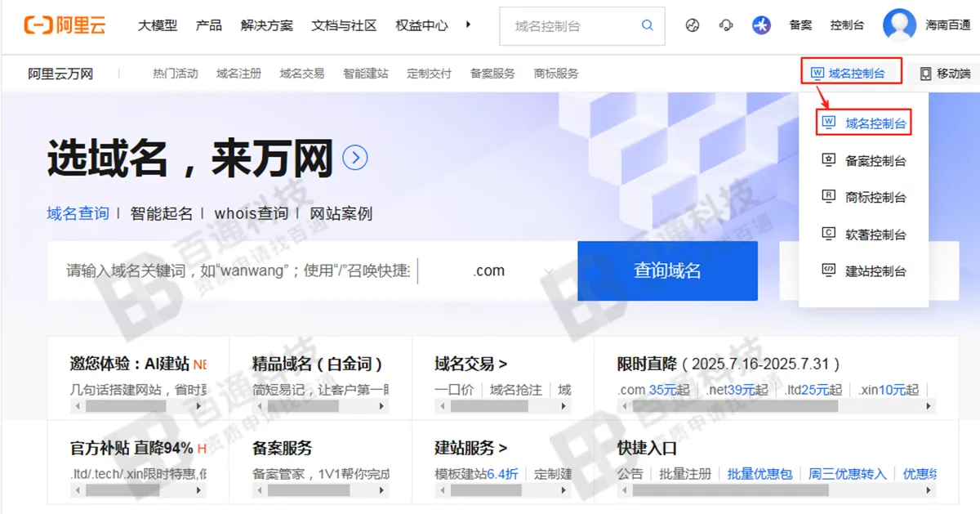Viewport: 980px width, 514px height.
Task: Open the user avatar icon
Action: (899, 25)
